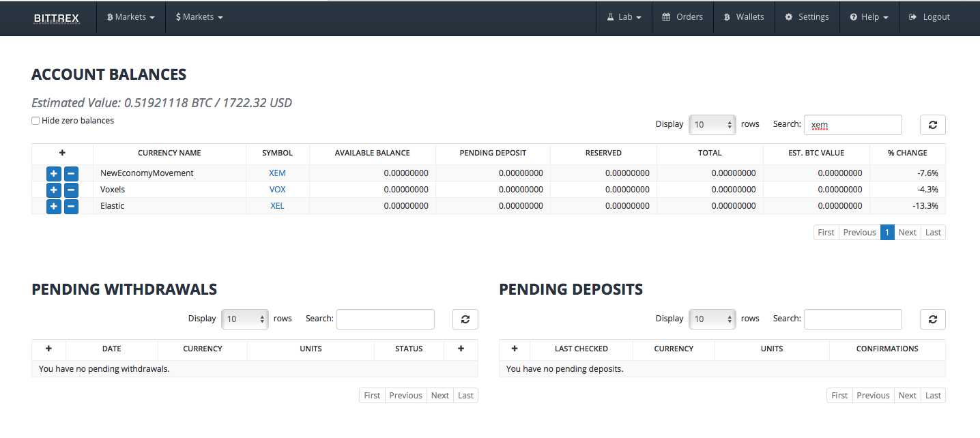This screenshot has width=980, height=438.
Task: Click the deposit plus icon for Elastic
Action: click(x=54, y=206)
